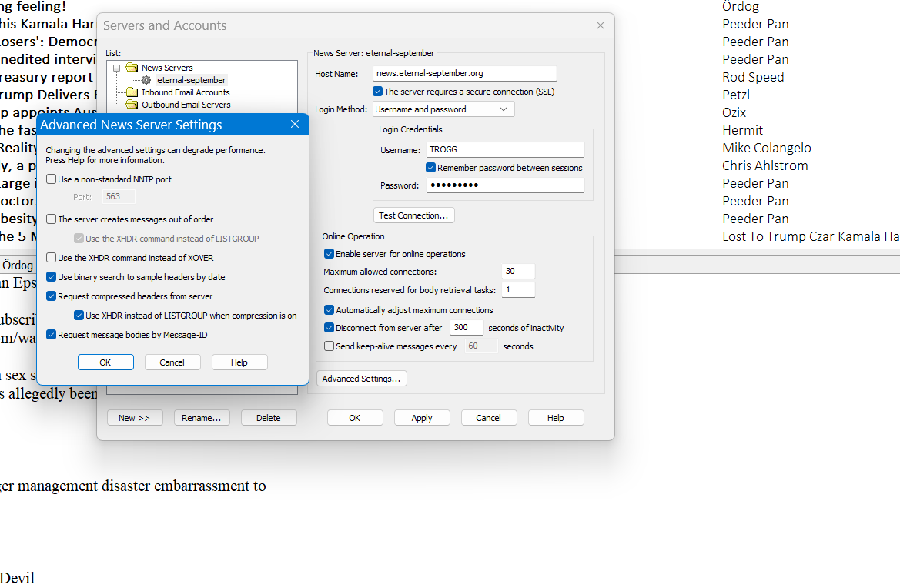
Task: Select Mike Colangelo in the background author list
Action: point(766,148)
